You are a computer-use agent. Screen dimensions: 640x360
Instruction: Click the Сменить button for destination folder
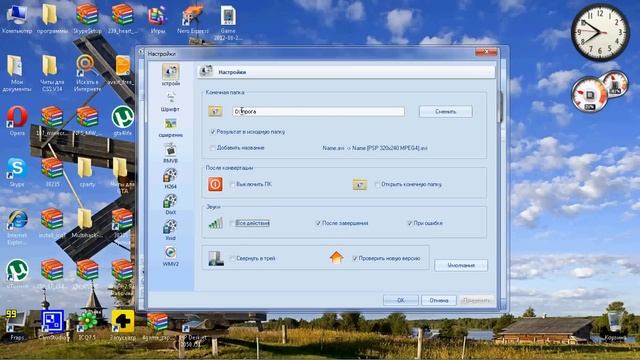pyautogui.click(x=445, y=111)
